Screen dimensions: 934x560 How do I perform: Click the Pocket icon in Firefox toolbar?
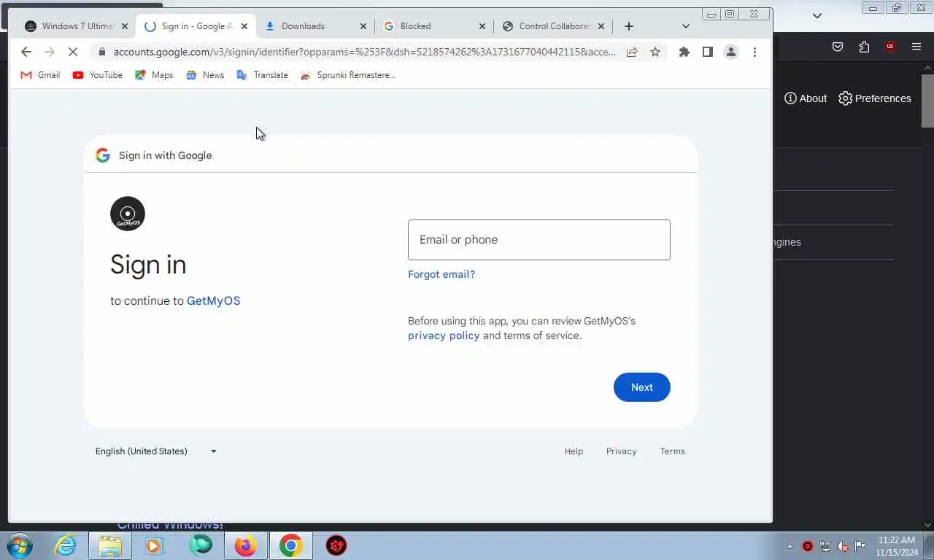coord(838,47)
